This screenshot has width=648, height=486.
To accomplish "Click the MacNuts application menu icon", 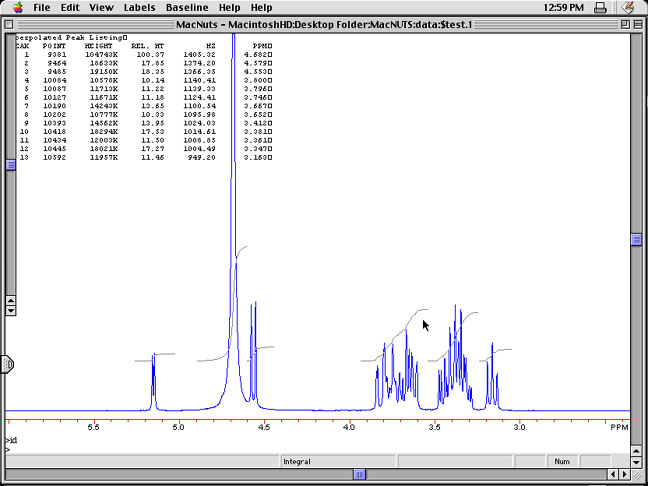I will pos(627,7).
